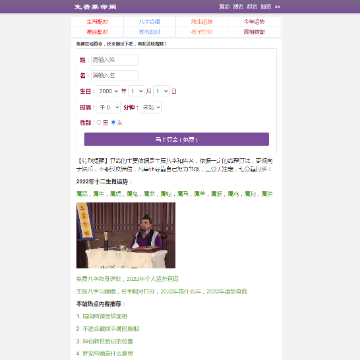Select the 男 gender radio button
Screen dimensions: 360x360
(x=99, y=123)
